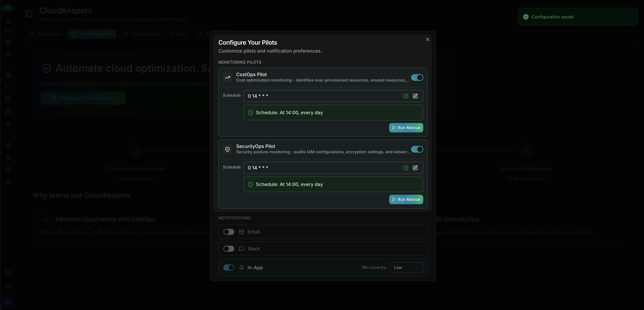
Task: Open the history panel from the sidebar
Action: click(8, 53)
